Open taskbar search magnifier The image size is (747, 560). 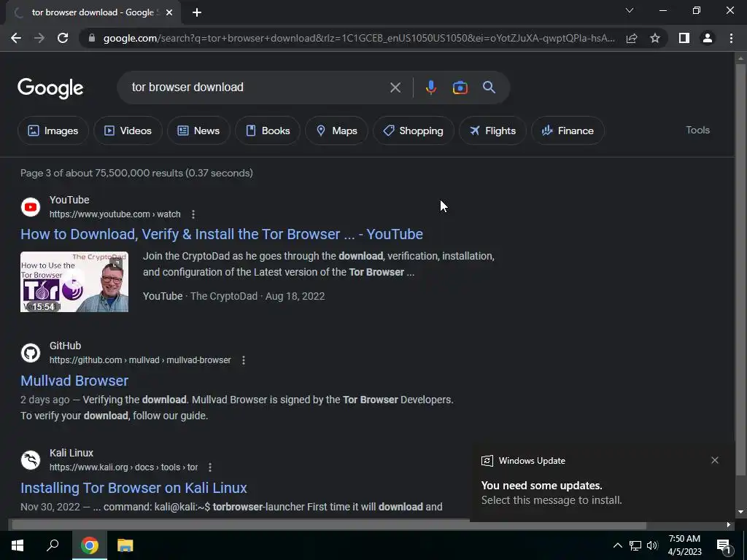(x=53, y=545)
